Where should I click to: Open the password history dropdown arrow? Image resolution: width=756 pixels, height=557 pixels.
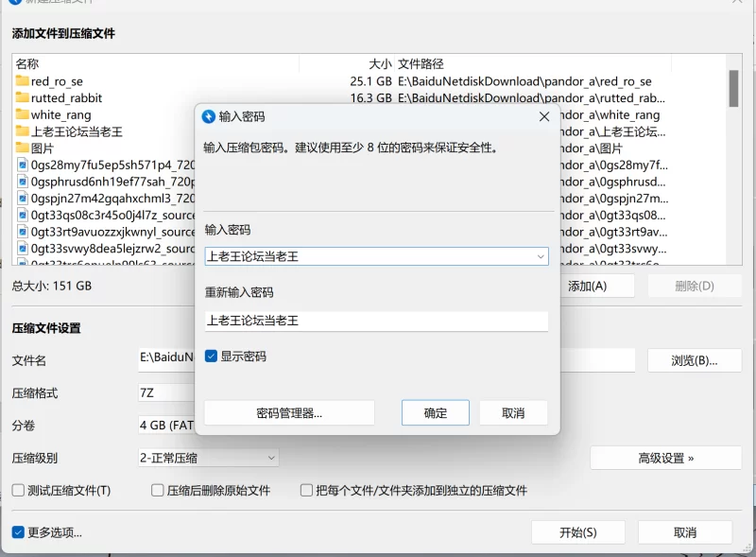click(x=541, y=255)
